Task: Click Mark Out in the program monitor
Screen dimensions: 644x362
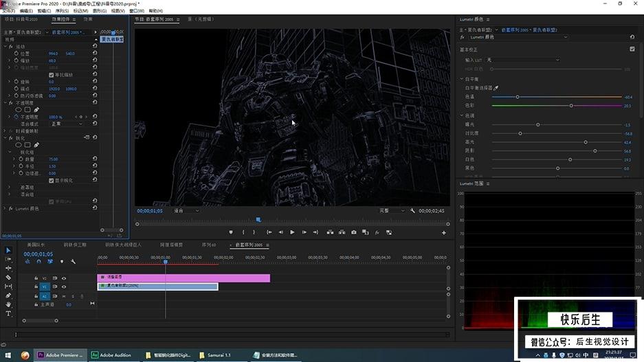Action: pos(254,232)
